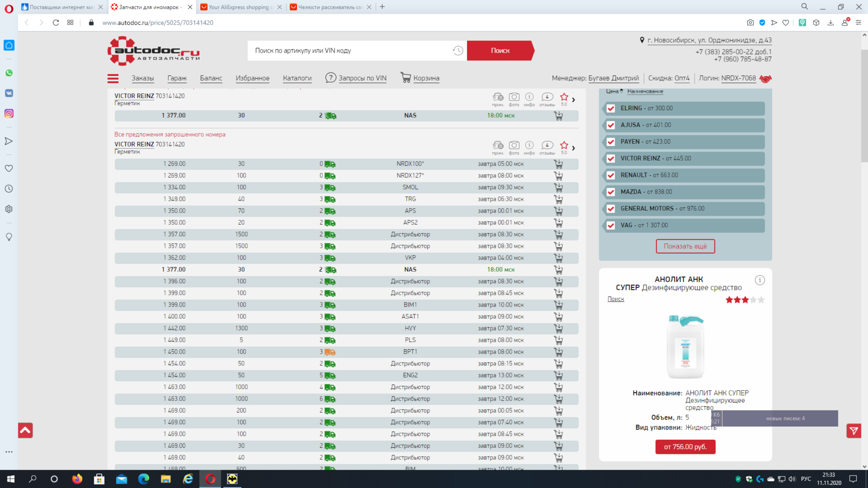The image size is (868, 488).
Task: Open the Каталоги menu item
Action: click(297, 78)
